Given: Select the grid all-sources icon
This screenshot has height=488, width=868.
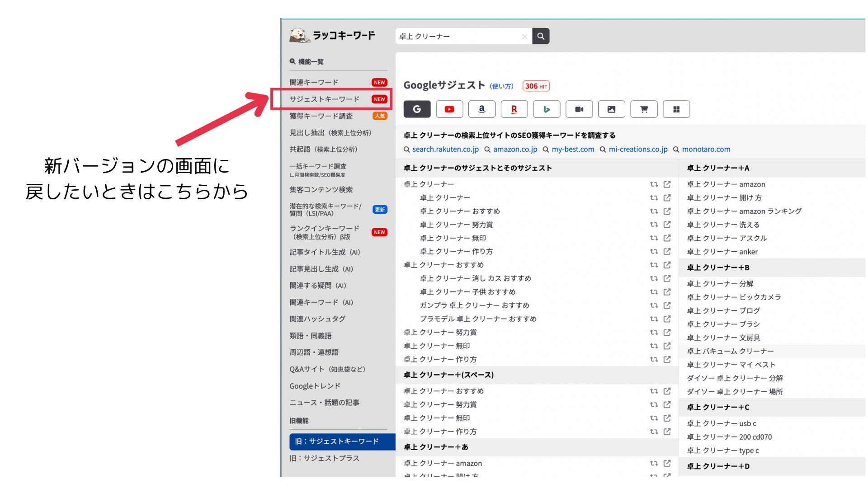Looking at the screenshot, I should (676, 109).
